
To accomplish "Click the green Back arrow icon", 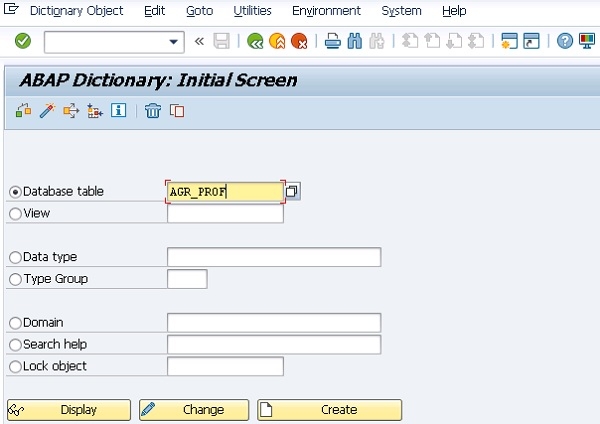I will (255, 41).
